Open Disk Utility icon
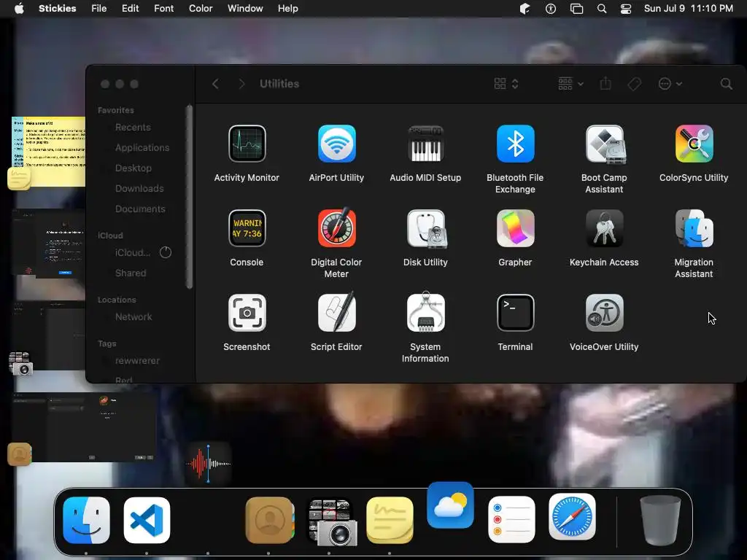 [x=425, y=228]
